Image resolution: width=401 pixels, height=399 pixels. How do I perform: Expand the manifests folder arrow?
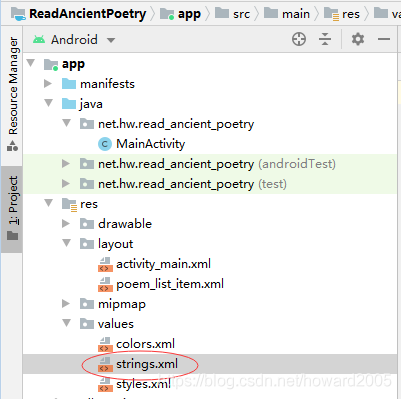click(48, 83)
